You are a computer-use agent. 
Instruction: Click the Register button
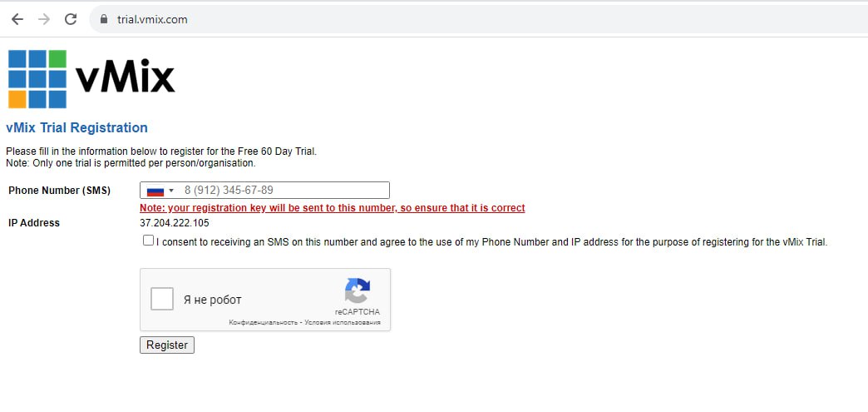(167, 345)
